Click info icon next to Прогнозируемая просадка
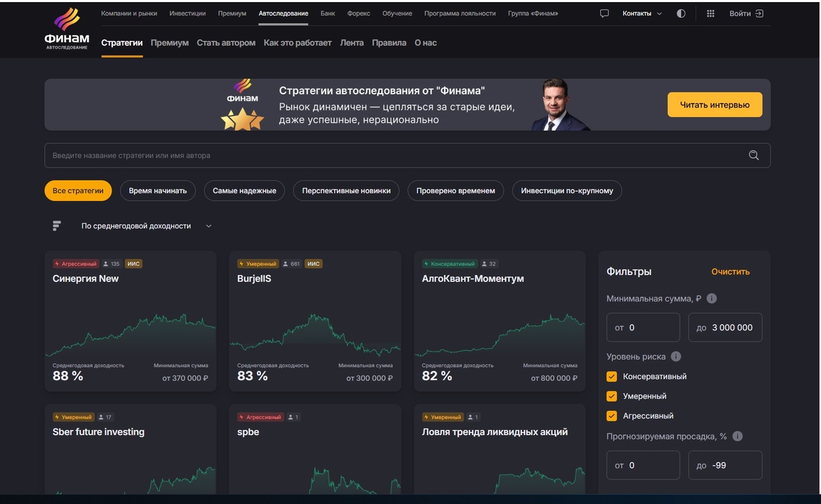 [738, 436]
